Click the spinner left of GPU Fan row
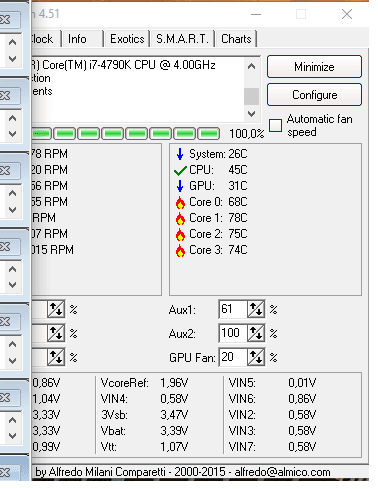Image resolution: width=378 pixels, height=489 pixels. [x=56, y=357]
